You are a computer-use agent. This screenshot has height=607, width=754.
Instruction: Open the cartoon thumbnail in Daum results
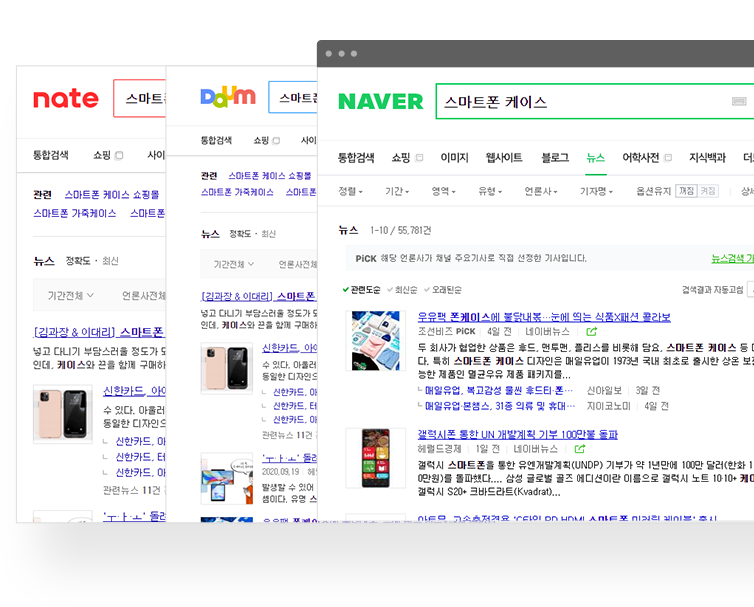pyautogui.click(x=226, y=479)
